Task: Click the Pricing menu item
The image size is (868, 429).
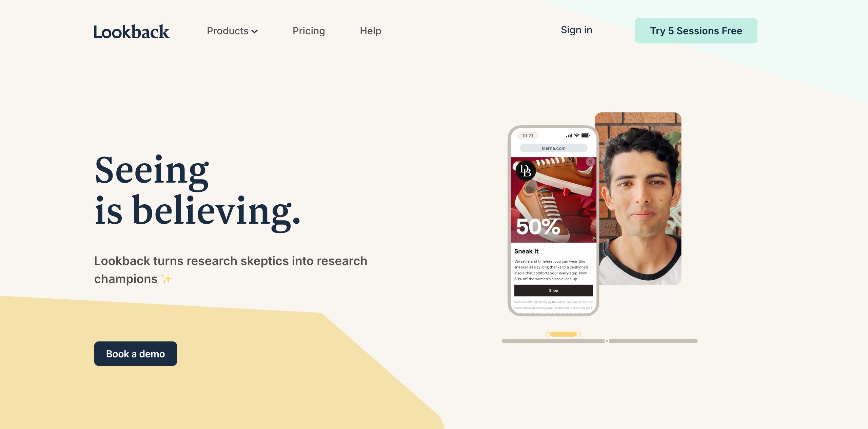Action: pyautogui.click(x=308, y=31)
